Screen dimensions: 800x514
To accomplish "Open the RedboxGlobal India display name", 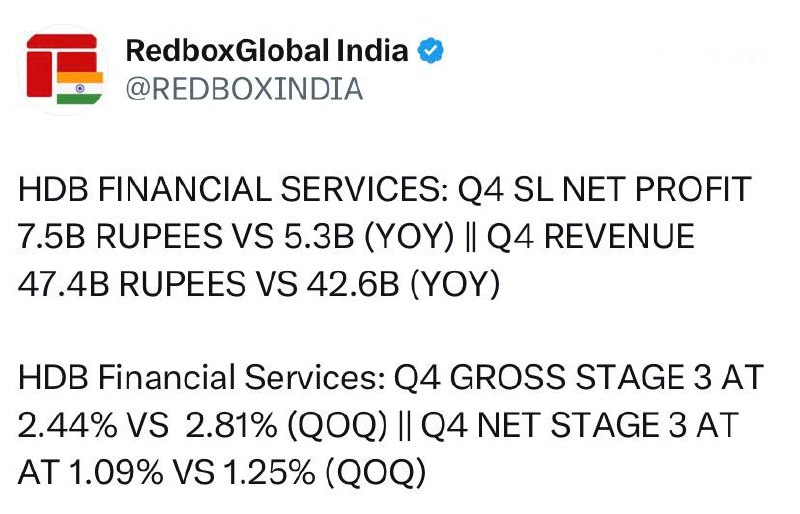I will click(x=267, y=51).
